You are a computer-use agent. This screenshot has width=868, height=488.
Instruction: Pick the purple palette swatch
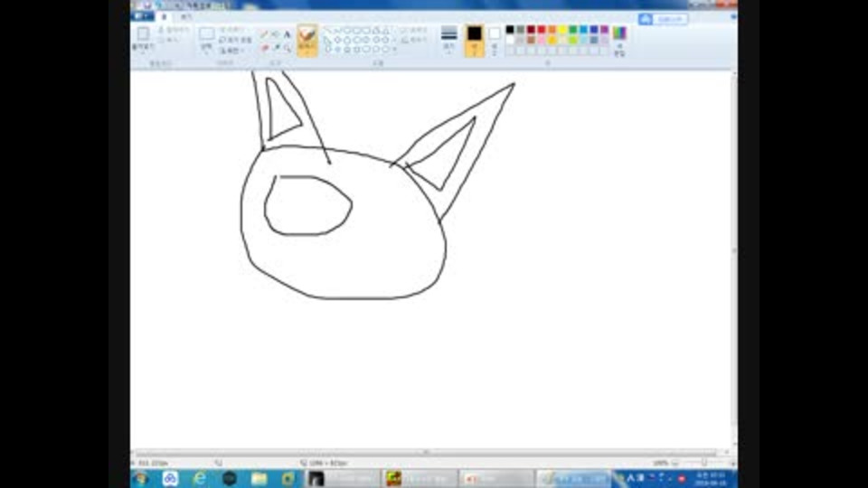605,29
